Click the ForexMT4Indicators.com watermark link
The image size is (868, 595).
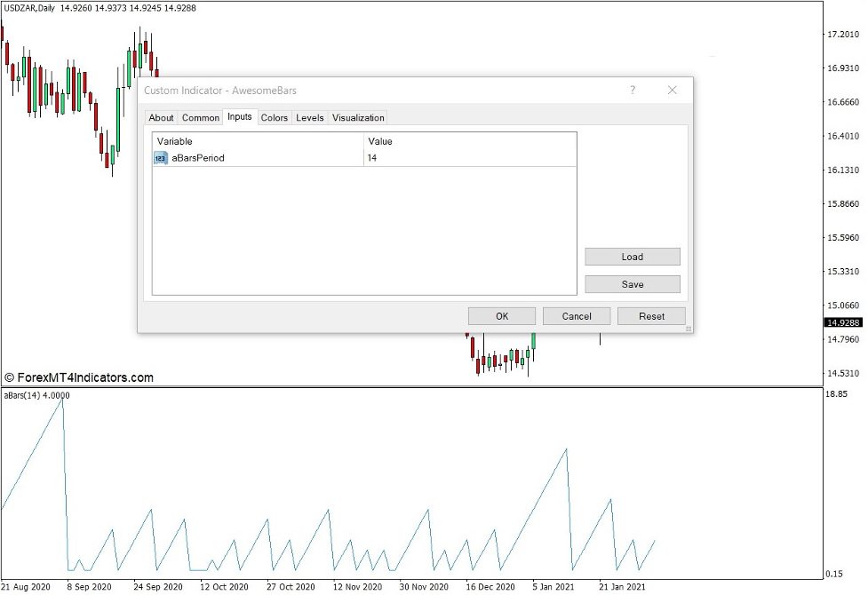80,377
